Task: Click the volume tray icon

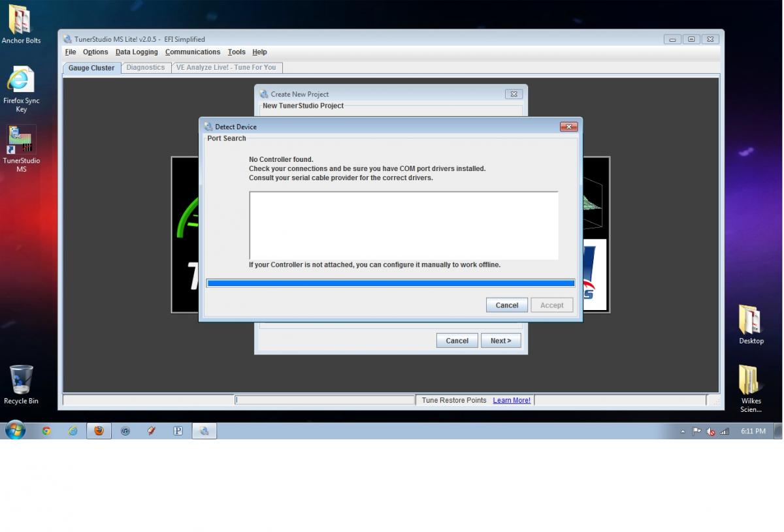Action: 711,431
